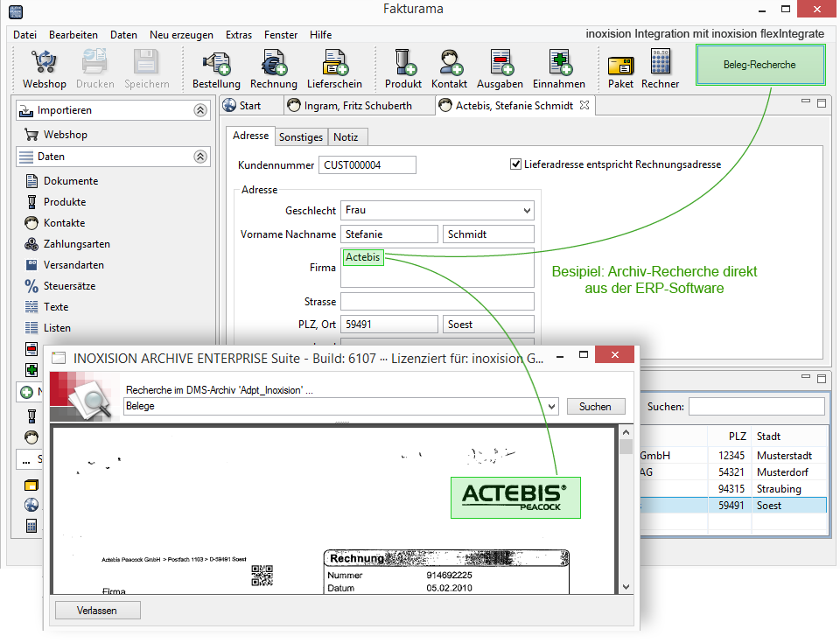The width and height of the screenshot is (840, 643).
Task: Expand the Belege search dropdown
Action: (x=551, y=407)
